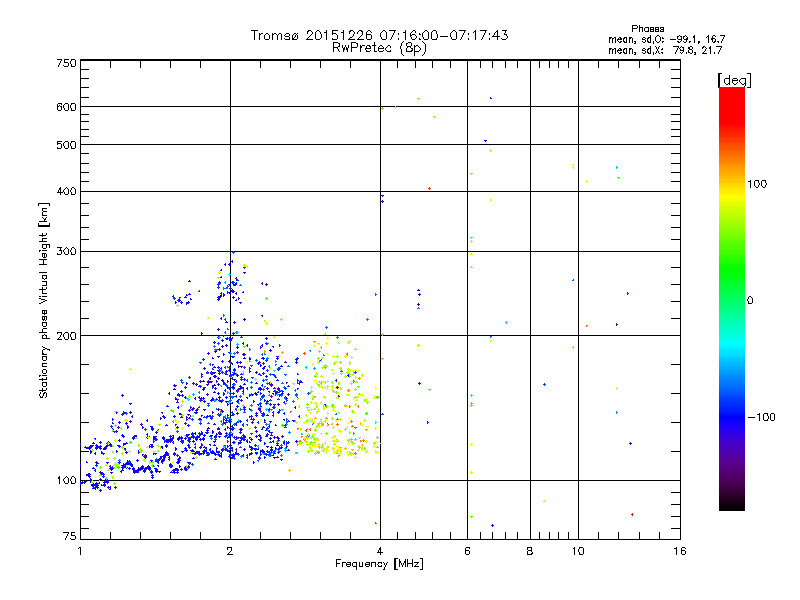Click the y-axis tick label '750'
The image size is (800, 600).
pyautogui.click(x=66, y=63)
